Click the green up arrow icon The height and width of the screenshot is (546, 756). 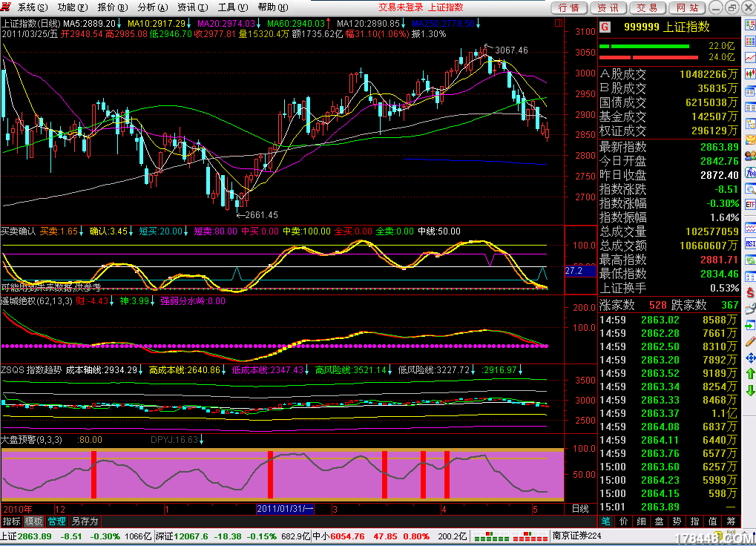[x=750, y=374]
